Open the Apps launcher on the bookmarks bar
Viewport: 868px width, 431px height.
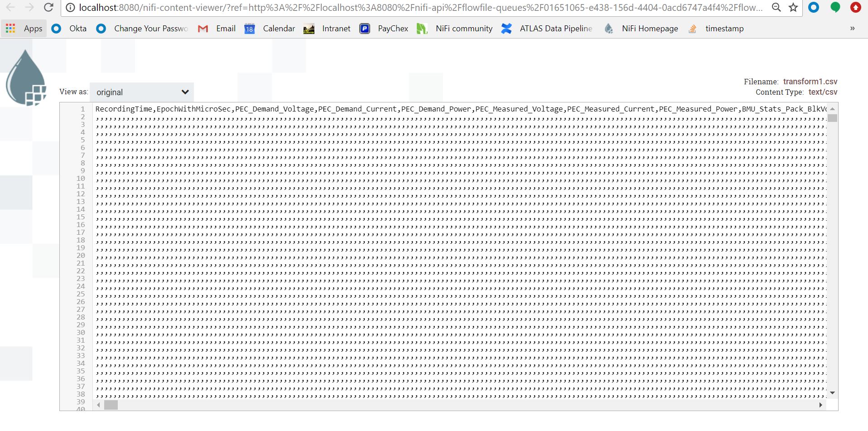click(10, 28)
